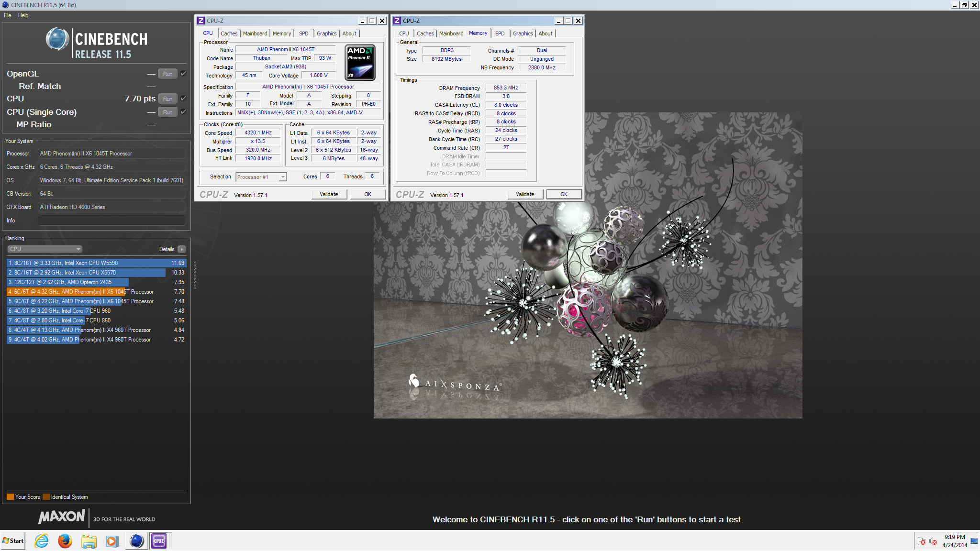This screenshot has height=551, width=980.
Task: Toggle the CPU (Single Core) checkbox
Action: click(183, 112)
